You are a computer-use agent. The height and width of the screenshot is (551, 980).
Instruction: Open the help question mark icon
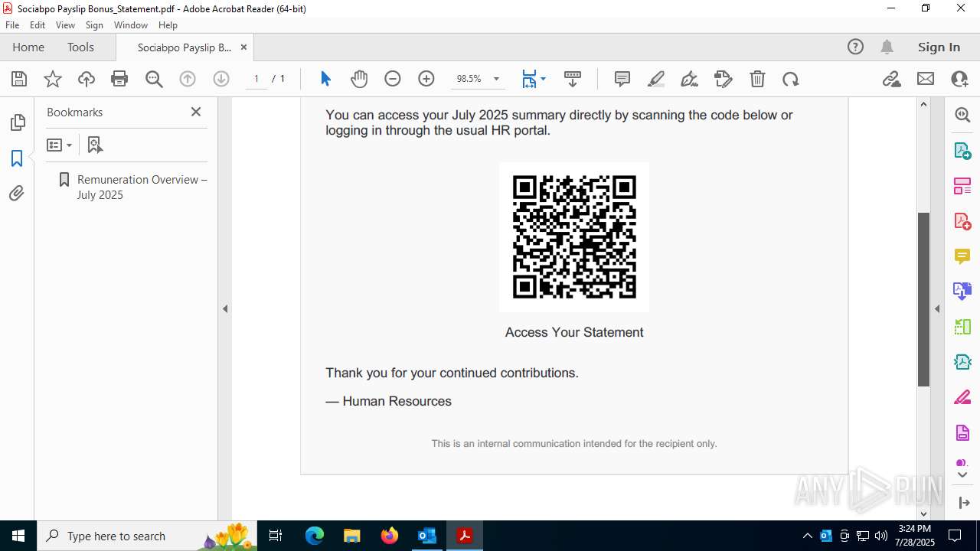855,47
